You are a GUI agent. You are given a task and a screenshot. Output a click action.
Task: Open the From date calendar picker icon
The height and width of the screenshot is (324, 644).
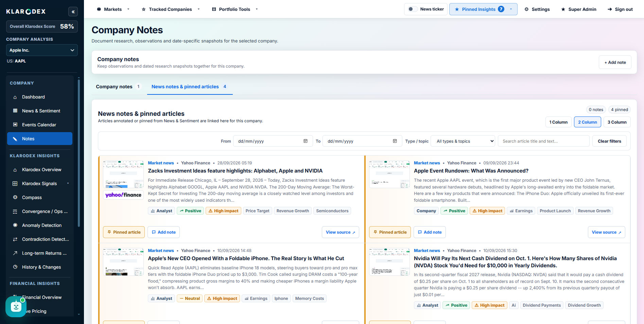point(306,141)
